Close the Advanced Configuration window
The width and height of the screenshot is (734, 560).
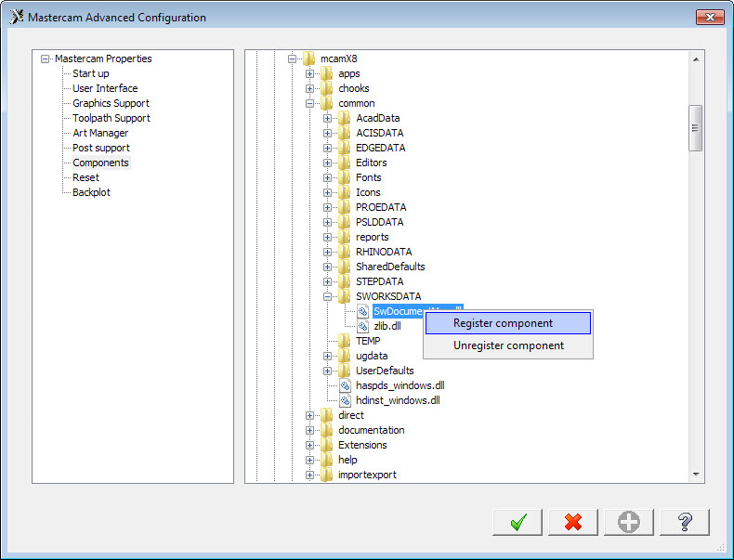tap(710, 18)
